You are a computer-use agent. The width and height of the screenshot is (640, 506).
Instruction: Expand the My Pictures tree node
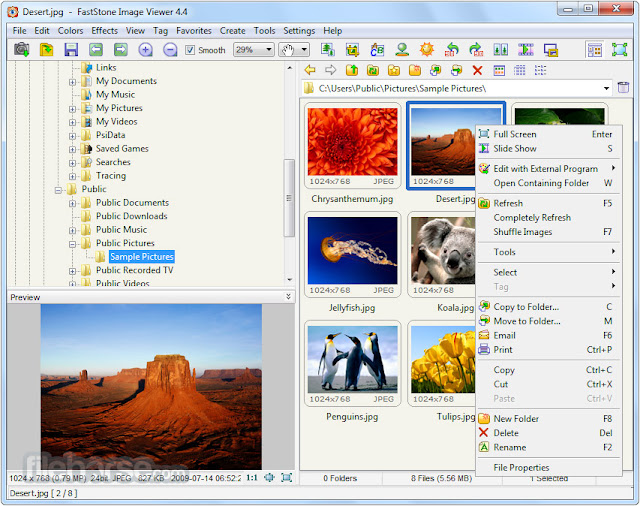click(x=72, y=109)
